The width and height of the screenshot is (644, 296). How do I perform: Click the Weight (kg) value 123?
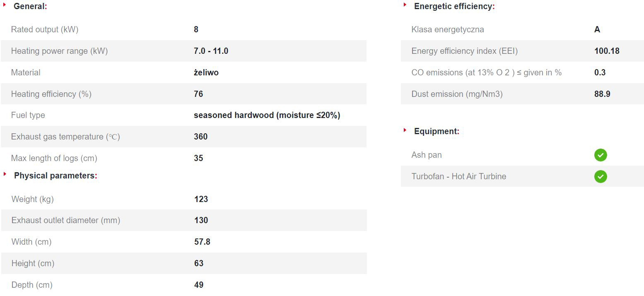click(201, 199)
